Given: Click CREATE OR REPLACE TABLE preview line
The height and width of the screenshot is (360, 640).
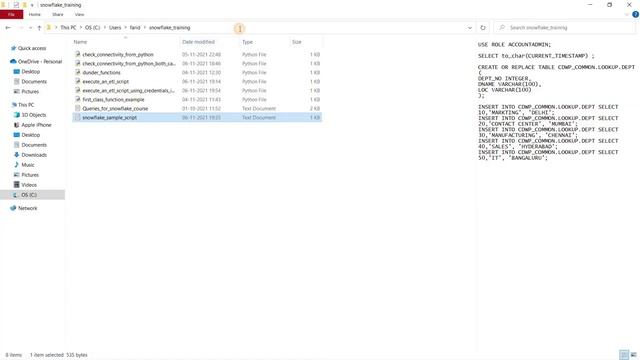Looking at the screenshot, I should [x=556, y=67].
